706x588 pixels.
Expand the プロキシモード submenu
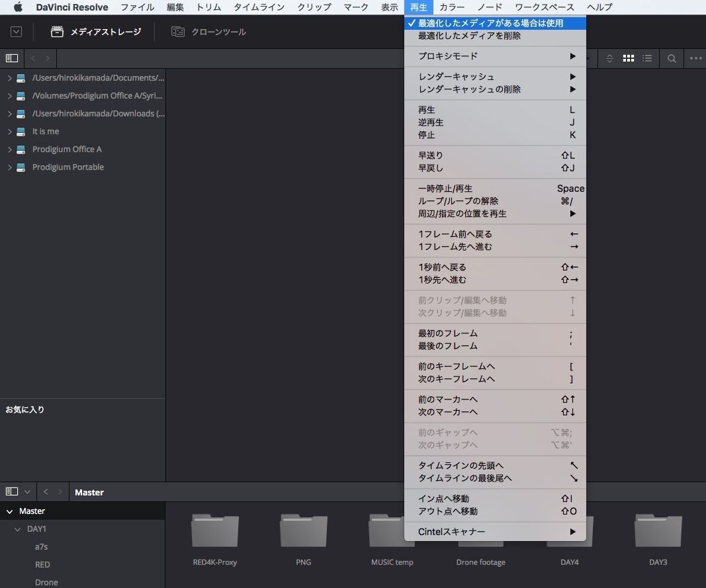pyautogui.click(x=496, y=56)
